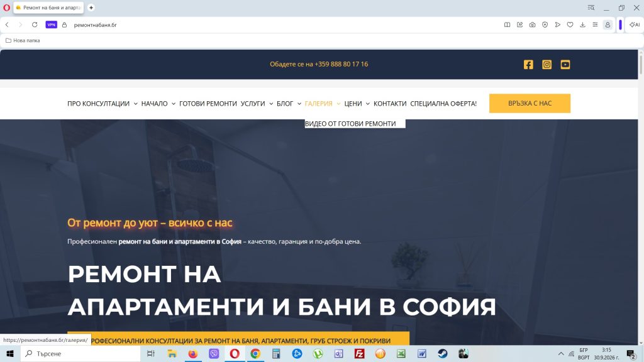This screenshot has height=362, width=644.
Task: Open the Facebook page icon
Action: pos(528,65)
